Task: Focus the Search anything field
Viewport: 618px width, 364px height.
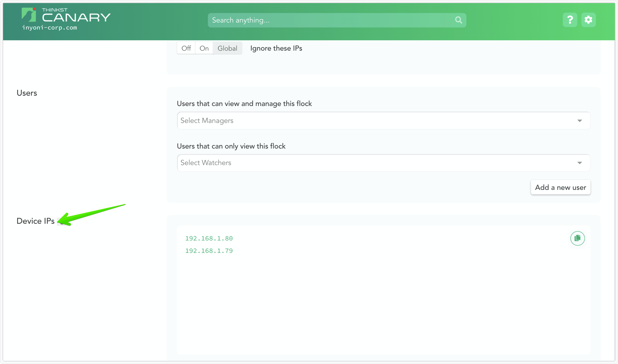Action: pos(337,20)
